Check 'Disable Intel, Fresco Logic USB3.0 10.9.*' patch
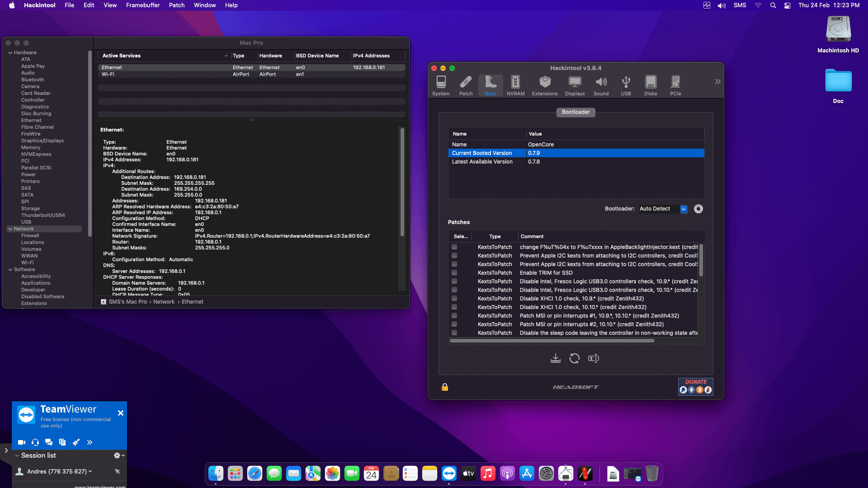Viewport: 868px width, 488px height. click(454, 282)
